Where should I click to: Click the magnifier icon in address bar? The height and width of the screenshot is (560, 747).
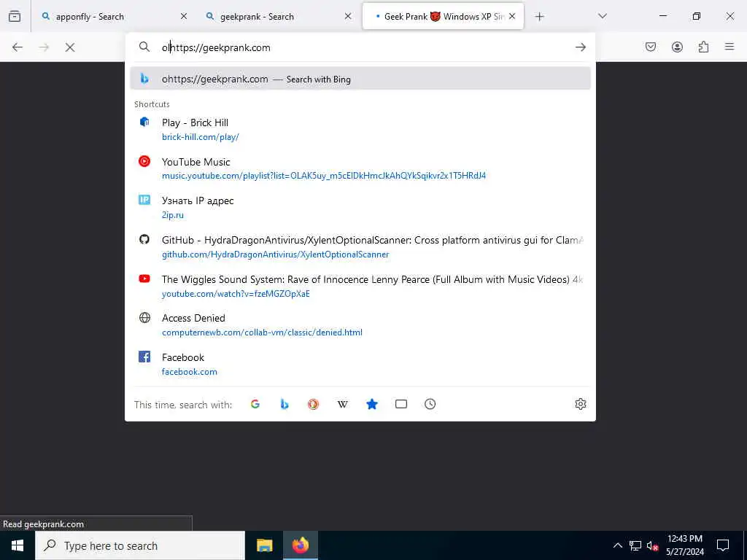(x=144, y=47)
